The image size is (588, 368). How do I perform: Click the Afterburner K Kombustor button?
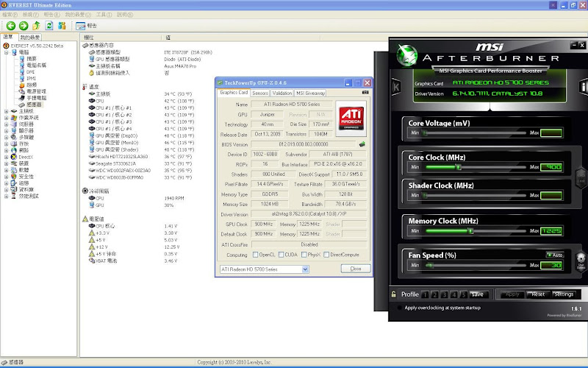pyautogui.click(x=396, y=87)
